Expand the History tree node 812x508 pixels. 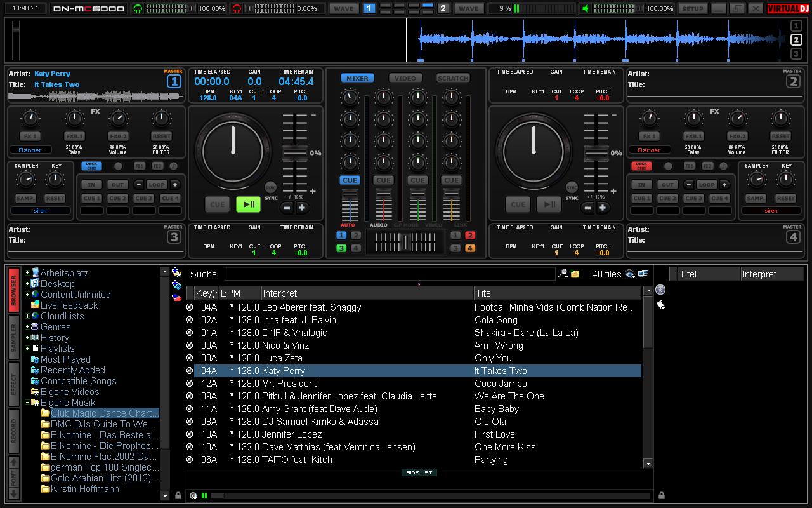click(27, 338)
